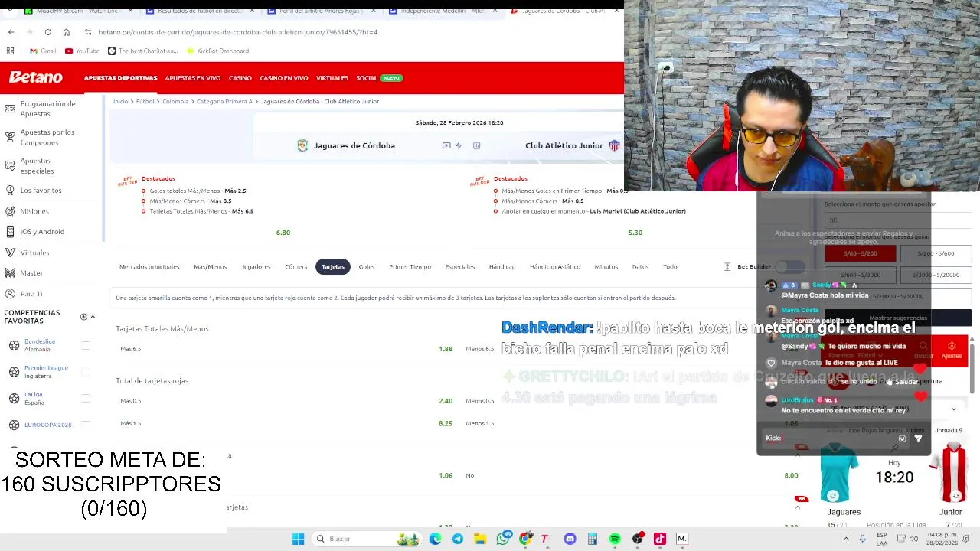Open WhatsApp from the taskbar
Viewport: 980px width, 551px height.
503,539
